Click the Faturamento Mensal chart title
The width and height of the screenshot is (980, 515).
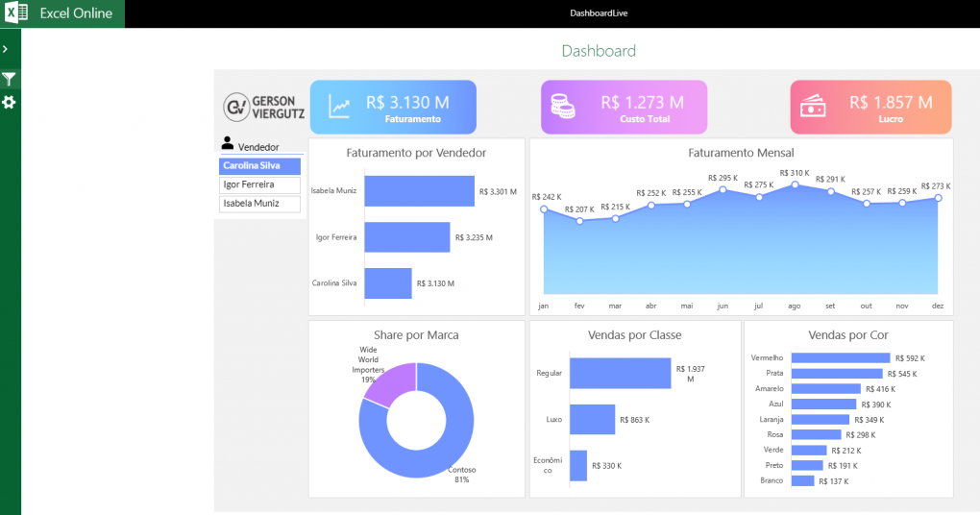tap(742, 153)
